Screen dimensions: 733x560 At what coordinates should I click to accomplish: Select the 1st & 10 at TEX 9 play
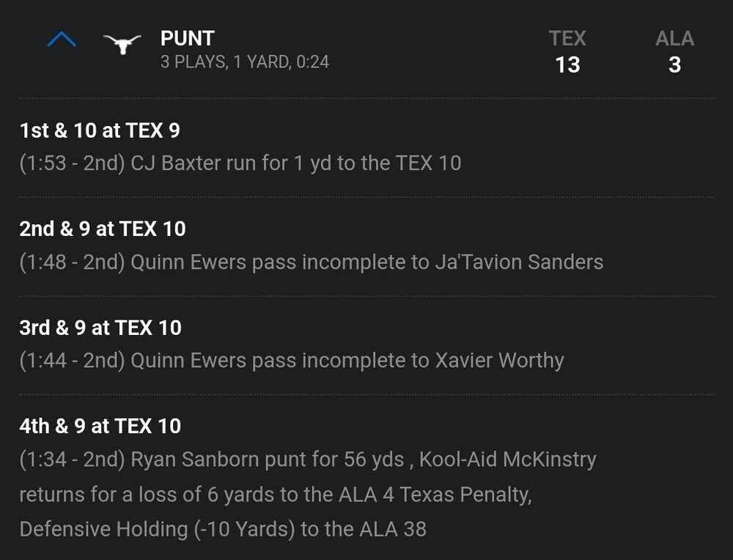(x=100, y=131)
